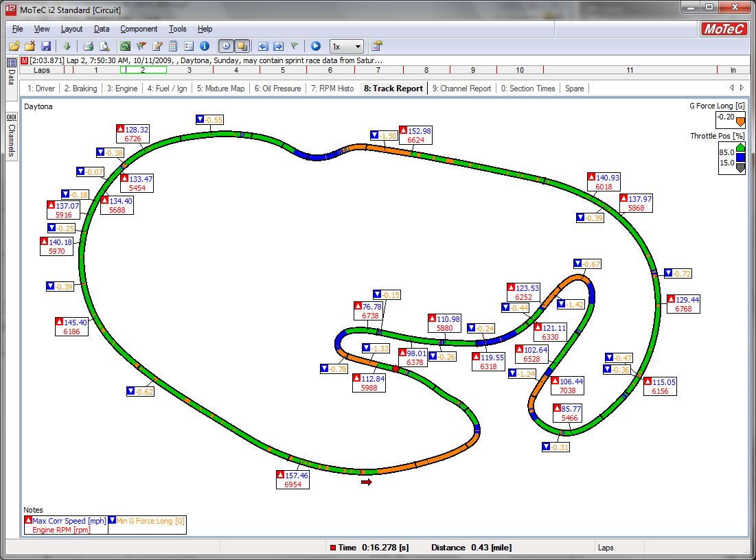Screen dimensions: 756x560
Task: Click the orange G Force Long swatch
Action: coord(741,122)
